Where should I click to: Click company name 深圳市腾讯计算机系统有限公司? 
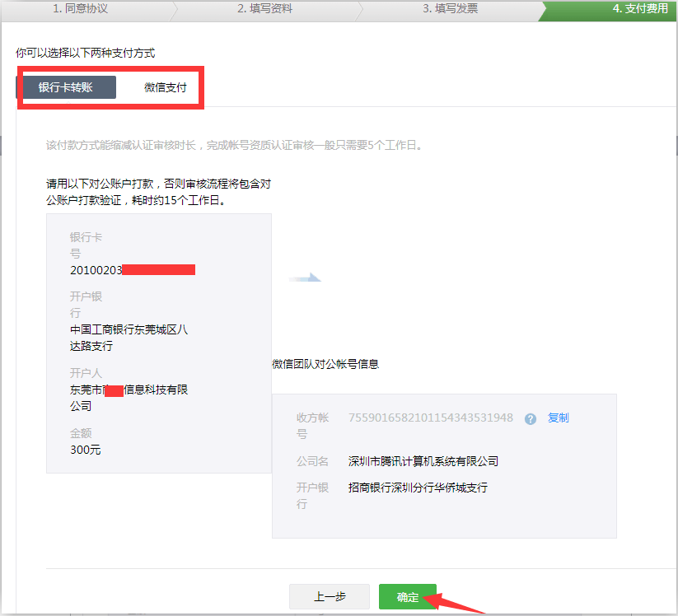pos(423,461)
